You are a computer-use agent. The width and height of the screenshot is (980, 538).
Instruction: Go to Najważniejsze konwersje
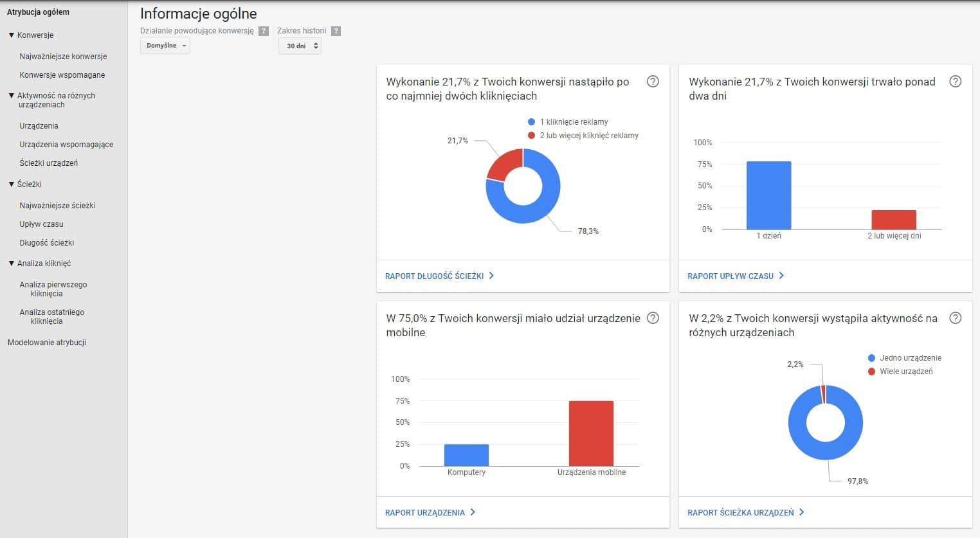[63, 57]
